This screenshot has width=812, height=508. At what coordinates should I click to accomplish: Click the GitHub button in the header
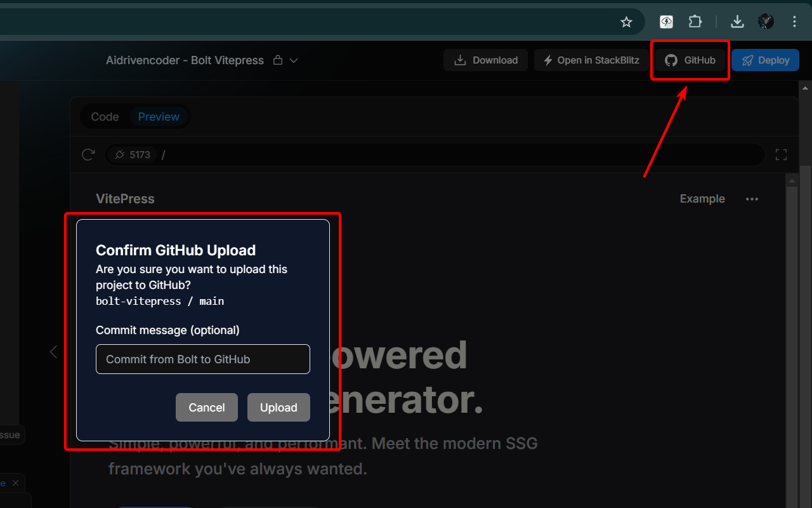tap(690, 60)
